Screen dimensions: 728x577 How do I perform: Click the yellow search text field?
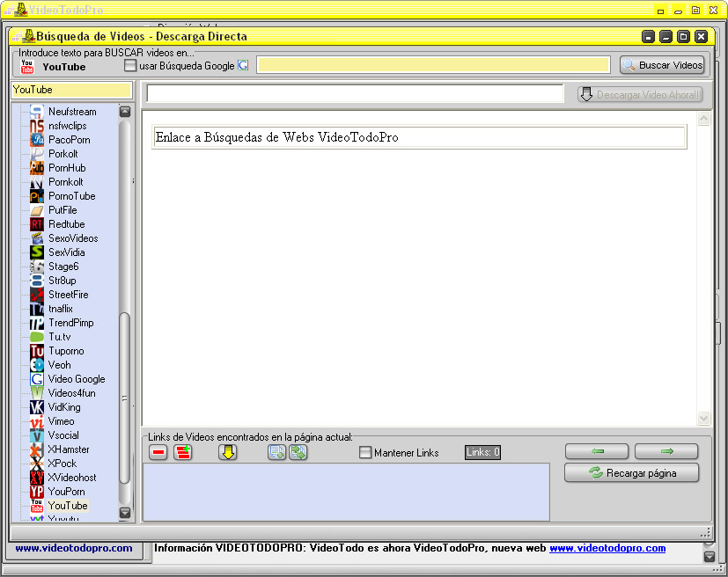(x=433, y=65)
